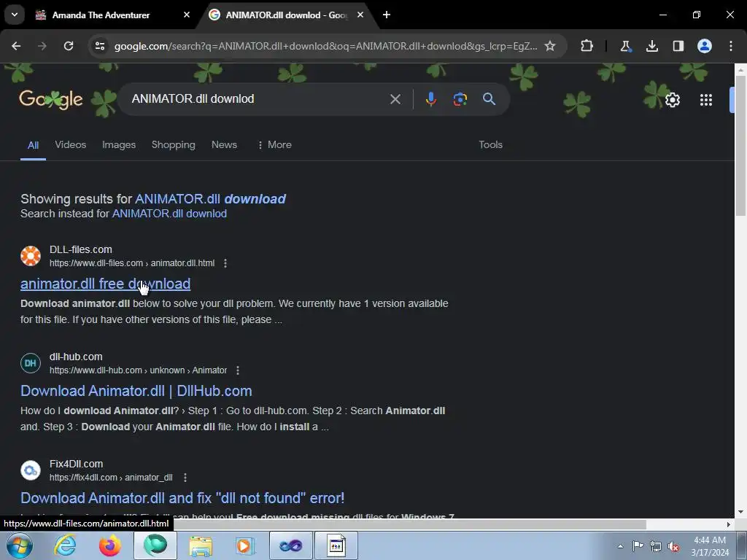
Task: Open options for Fix4Dll.com result
Action: 185,478
